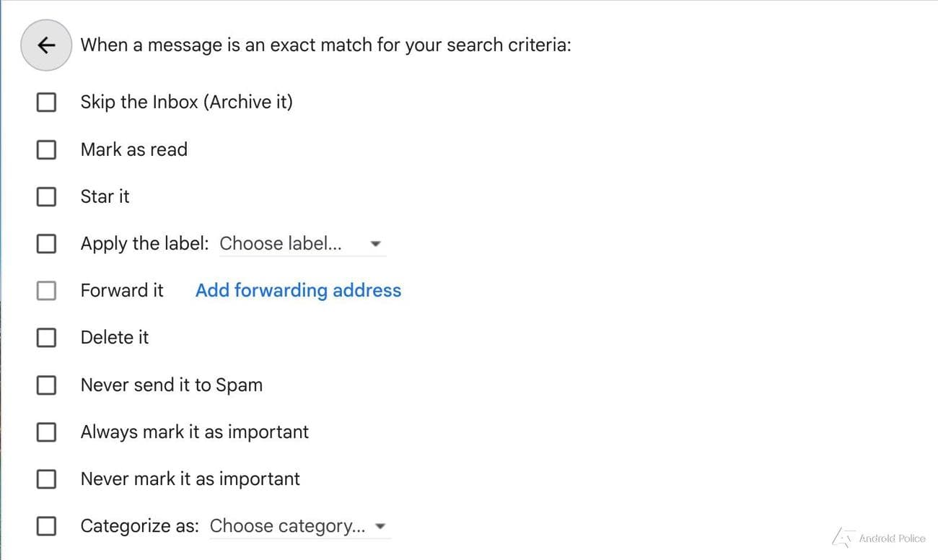The width and height of the screenshot is (938, 560).
Task: Enable the Forward it option
Action: (x=45, y=290)
